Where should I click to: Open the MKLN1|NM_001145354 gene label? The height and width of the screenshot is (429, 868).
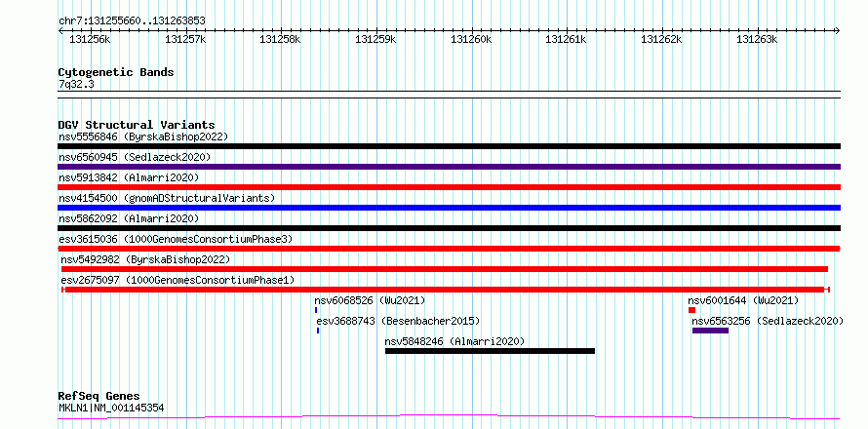pos(111,409)
